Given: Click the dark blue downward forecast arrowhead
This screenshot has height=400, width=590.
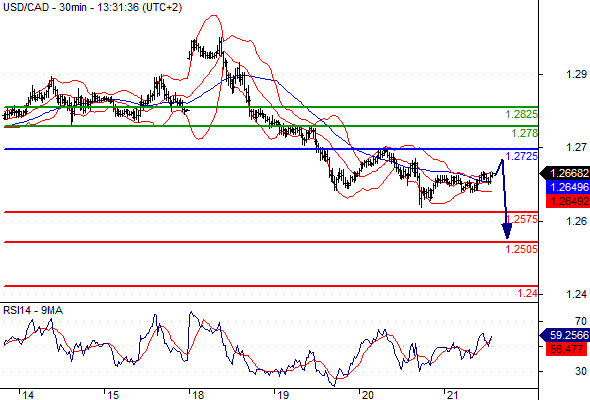Looking at the screenshot, I should [x=507, y=231].
